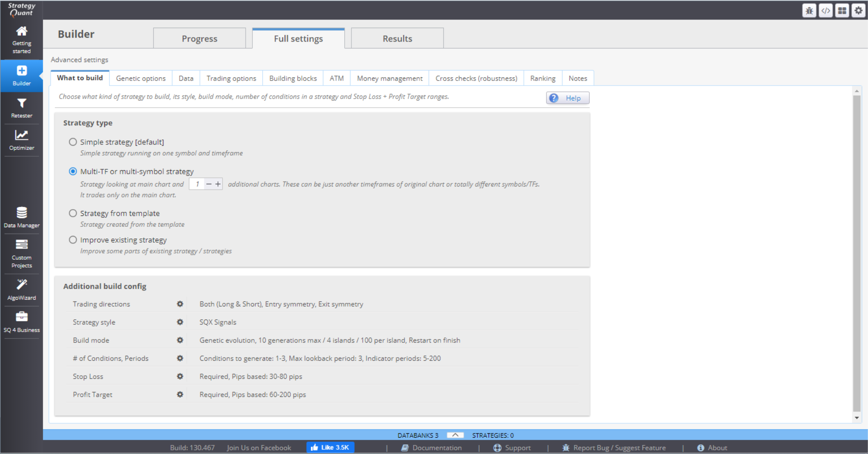Open the Support link
This screenshot has width=868, height=454.
512,448
